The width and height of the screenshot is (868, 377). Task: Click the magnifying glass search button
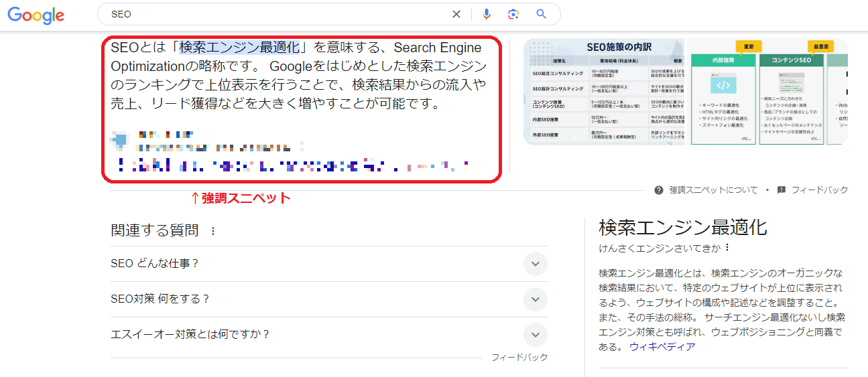coord(542,14)
